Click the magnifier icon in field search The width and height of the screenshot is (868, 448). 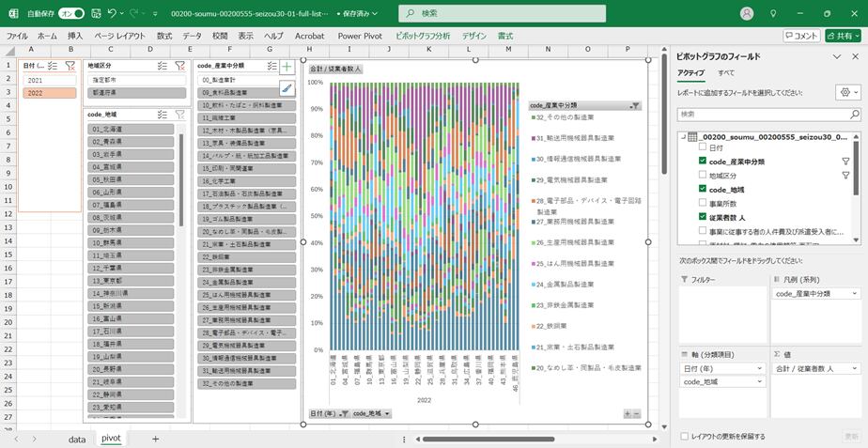[855, 114]
